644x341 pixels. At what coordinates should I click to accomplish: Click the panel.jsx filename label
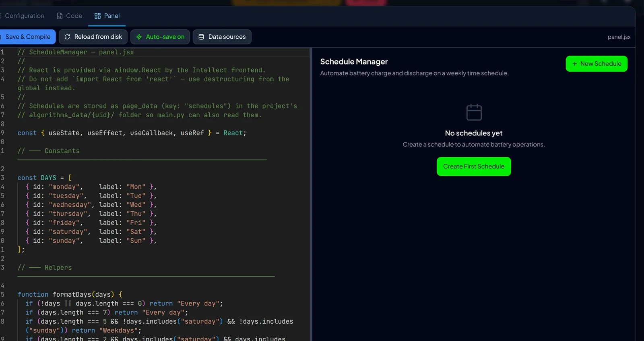click(x=619, y=37)
